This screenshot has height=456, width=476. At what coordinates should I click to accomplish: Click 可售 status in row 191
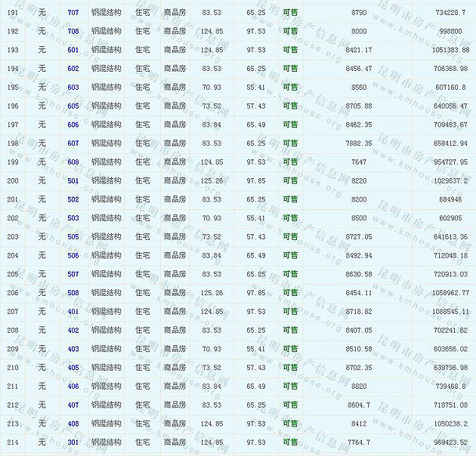(x=290, y=13)
